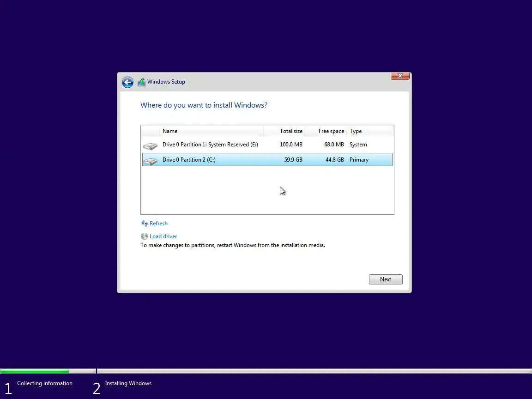Click 'Where do you want to install Windows?' heading
This screenshot has height=399, width=532.
[x=204, y=105]
